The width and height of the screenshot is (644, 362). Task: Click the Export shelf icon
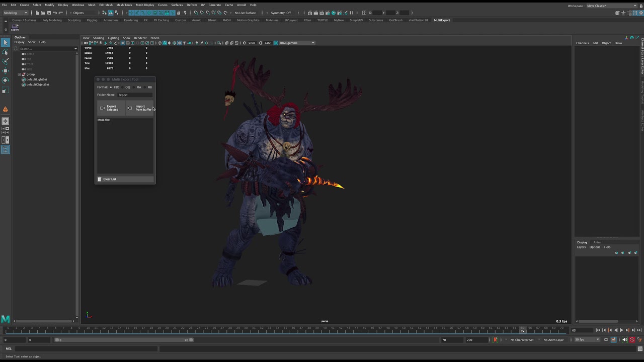point(15,27)
